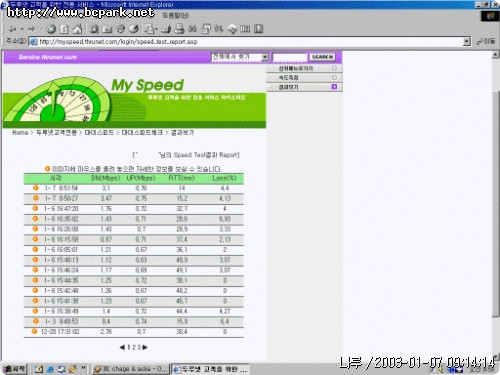Image resolution: width=500 pixels, height=375 pixels.
Task: Expand the quick launch overflow chevron
Action: [83, 368]
